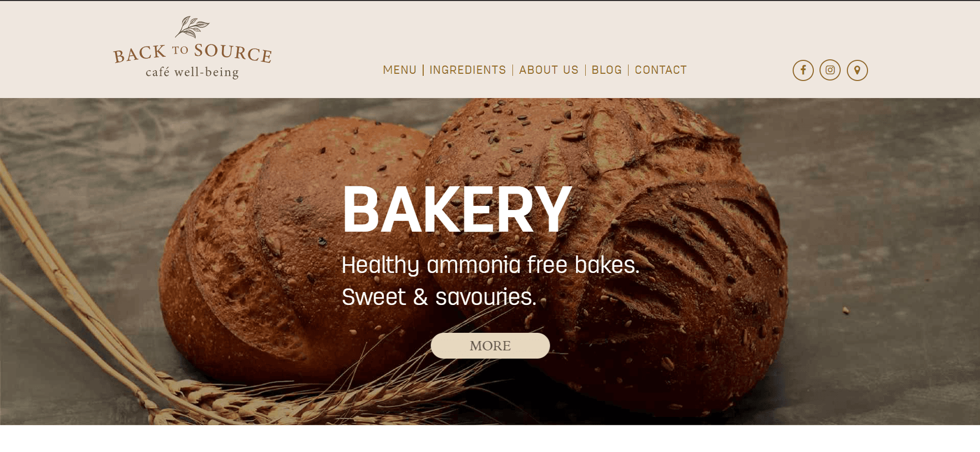Click the white area below the banner

(x=490, y=439)
